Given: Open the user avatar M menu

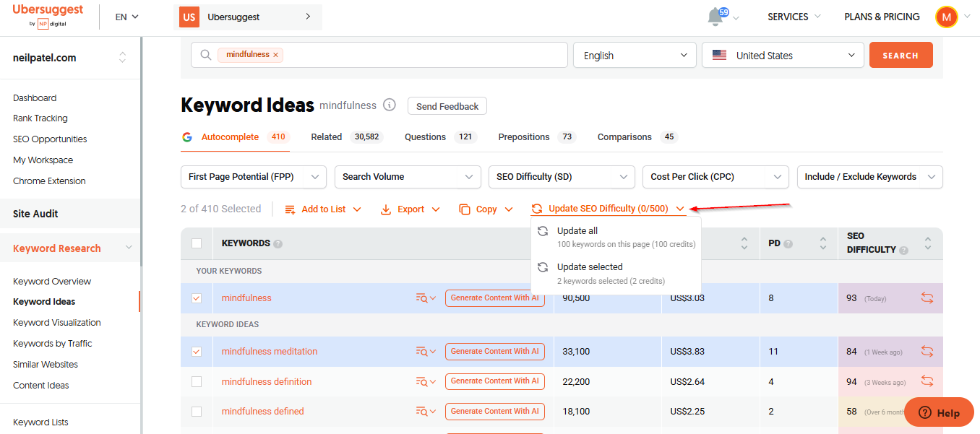Looking at the screenshot, I should coord(946,17).
